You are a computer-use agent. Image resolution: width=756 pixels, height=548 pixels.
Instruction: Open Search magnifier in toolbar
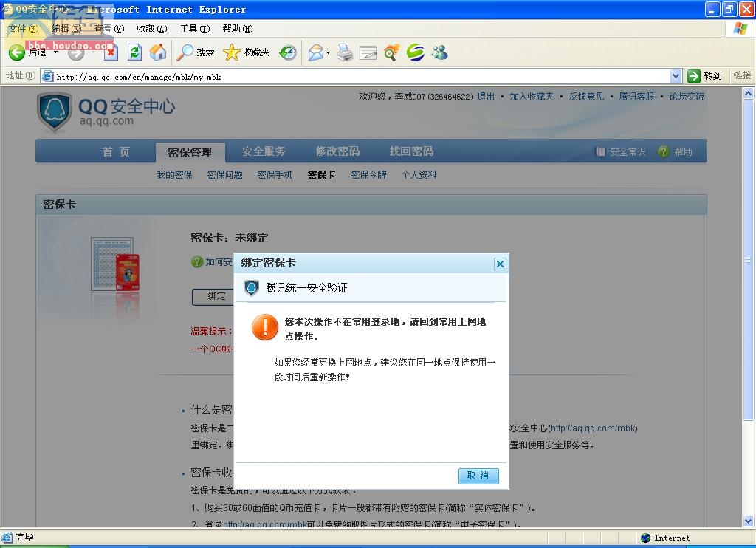point(184,52)
